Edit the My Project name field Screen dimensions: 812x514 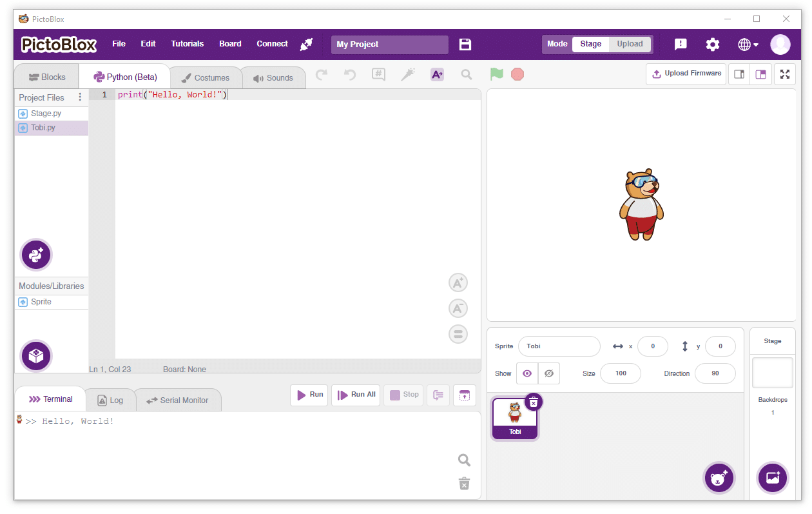pyautogui.click(x=390, y=44)
